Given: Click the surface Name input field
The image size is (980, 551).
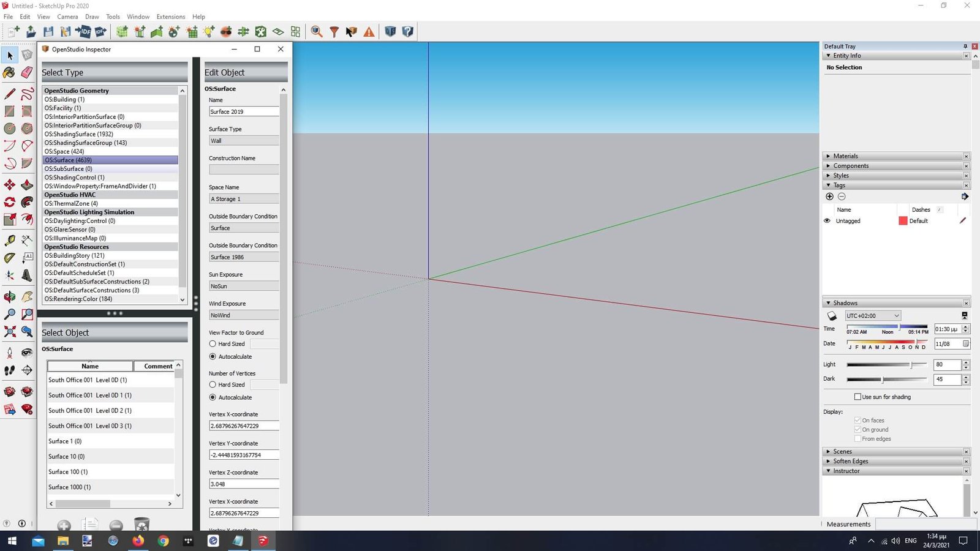Looking at the screenshot, I should pyautogui.click(x=244, y=111).
